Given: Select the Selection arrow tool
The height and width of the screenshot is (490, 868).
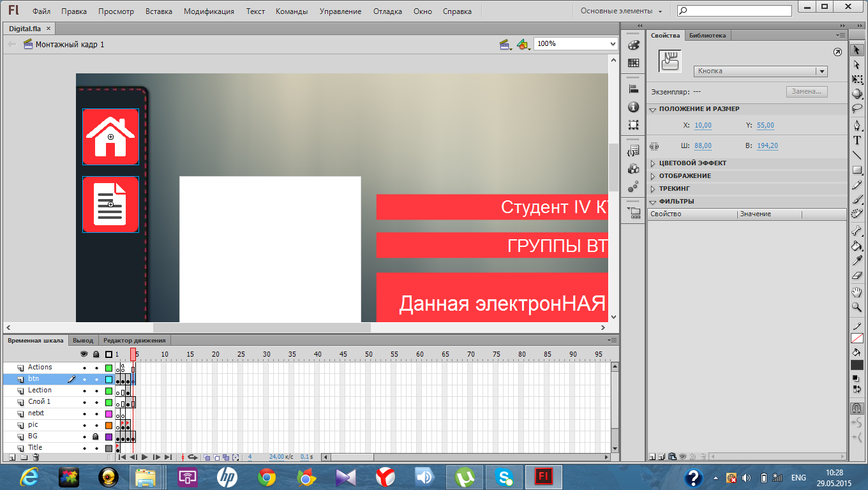Looking at the screenshot, I should 857,50.
